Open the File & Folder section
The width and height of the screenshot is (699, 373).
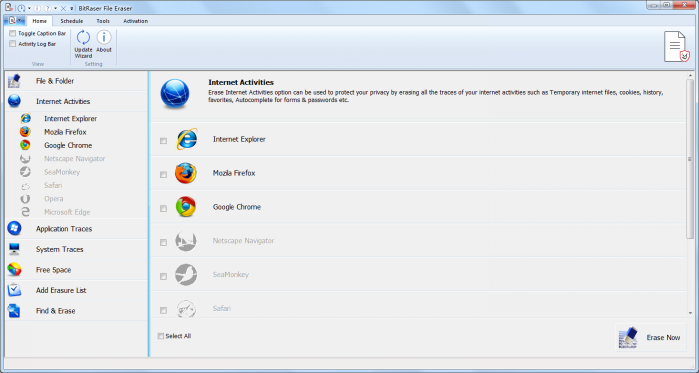[76, 81]
